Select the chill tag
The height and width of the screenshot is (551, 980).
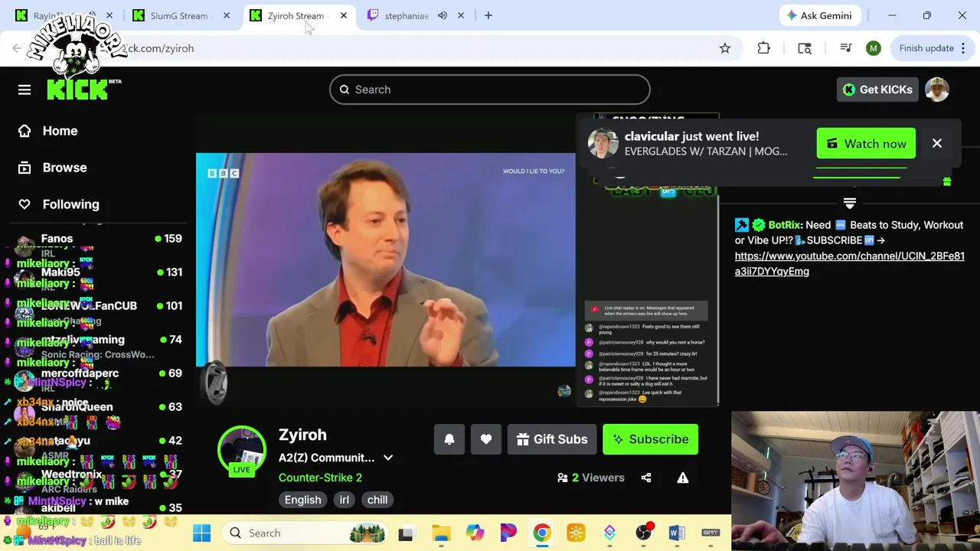pyautogui.click(x=377, y=500)
